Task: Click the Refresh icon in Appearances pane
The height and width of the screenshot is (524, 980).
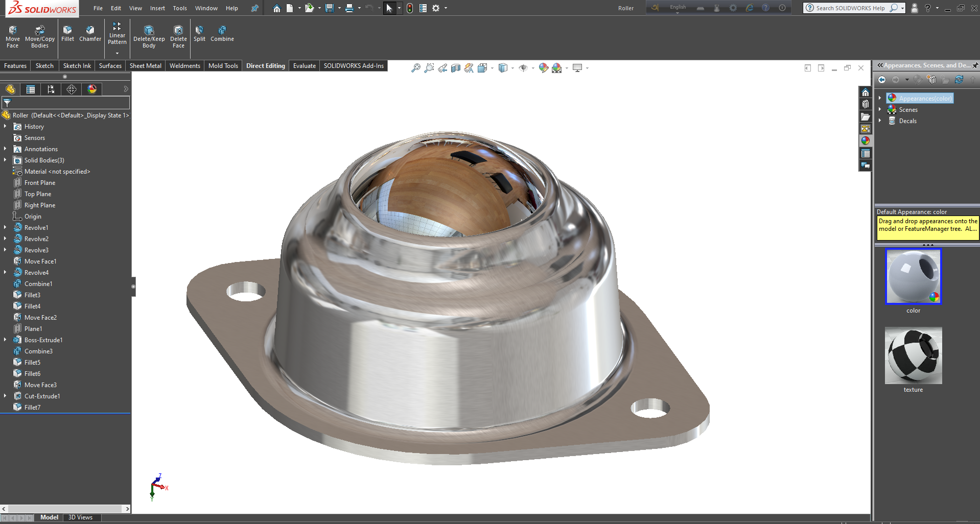Action: tap(959, 80)
